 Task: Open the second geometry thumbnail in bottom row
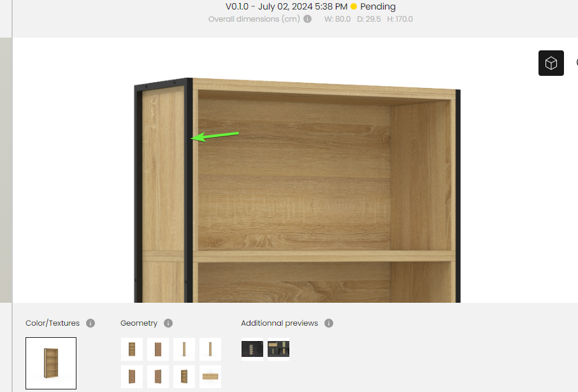click(158, 377)
